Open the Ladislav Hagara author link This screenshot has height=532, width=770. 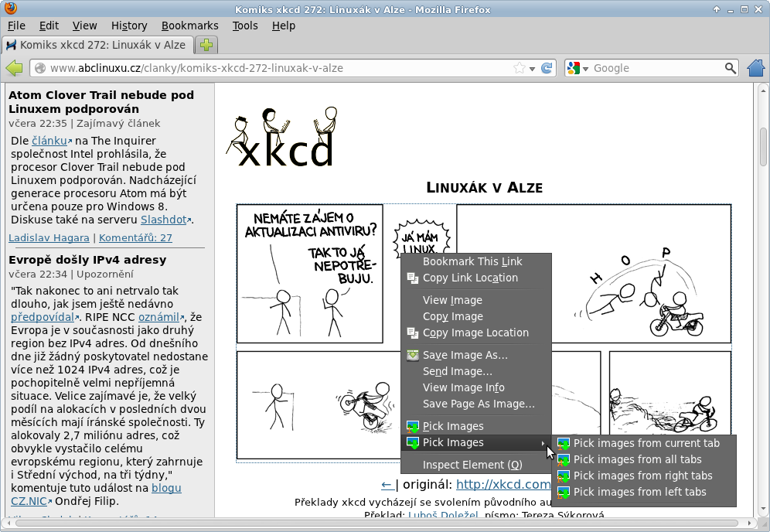point(49,237)
